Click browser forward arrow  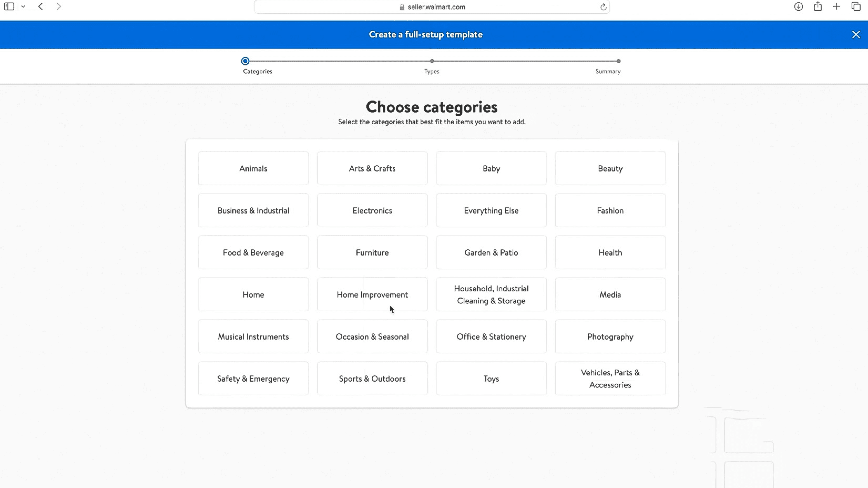tap(59, 6)
